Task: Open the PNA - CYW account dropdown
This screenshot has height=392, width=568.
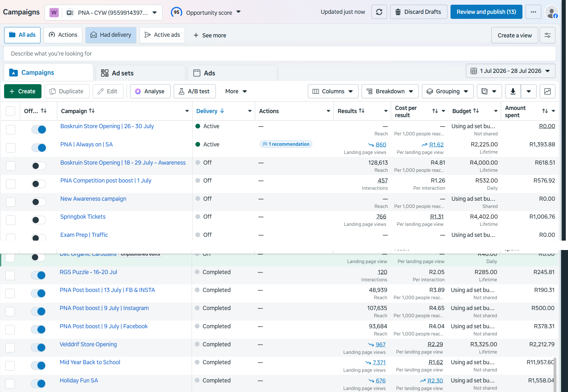Action: tap(104, 13)
